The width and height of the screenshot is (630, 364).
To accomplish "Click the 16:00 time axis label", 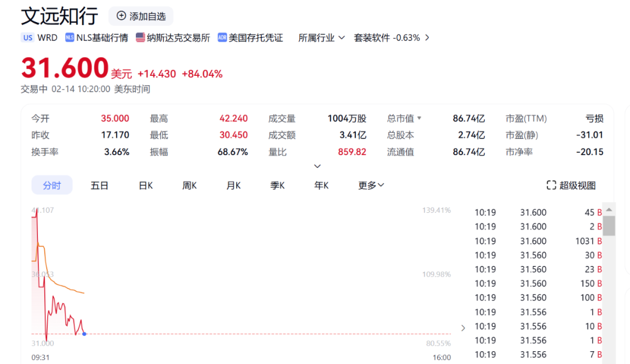I will tap(442, 358).
